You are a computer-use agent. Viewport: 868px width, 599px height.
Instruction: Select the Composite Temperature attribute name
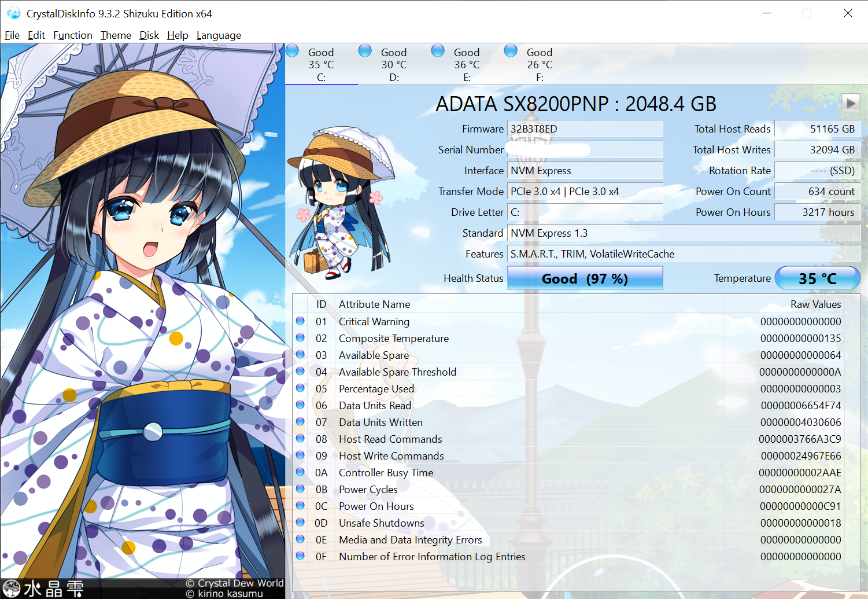point(394,339)
